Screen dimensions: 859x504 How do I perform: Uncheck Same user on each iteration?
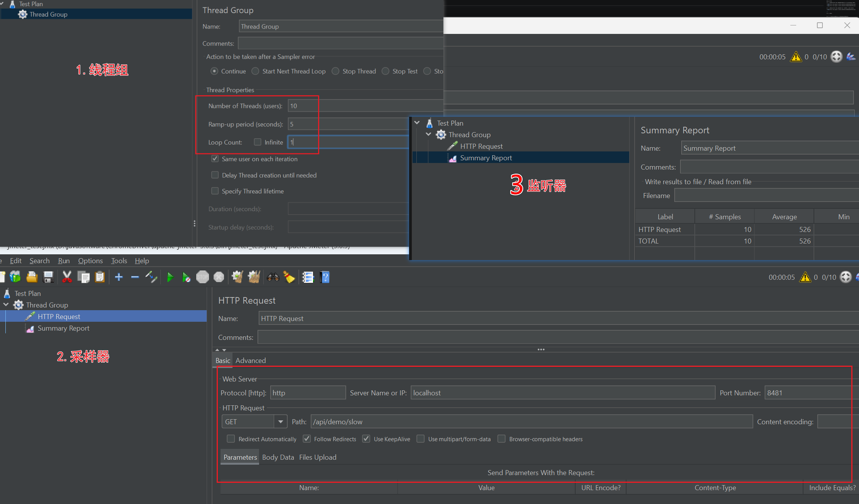[215, 159]
